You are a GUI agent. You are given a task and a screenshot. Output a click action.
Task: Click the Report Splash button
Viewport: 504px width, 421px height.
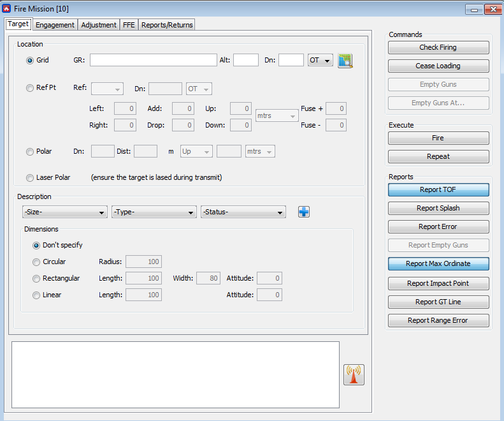pyautogui.click(x=438, y=208)
